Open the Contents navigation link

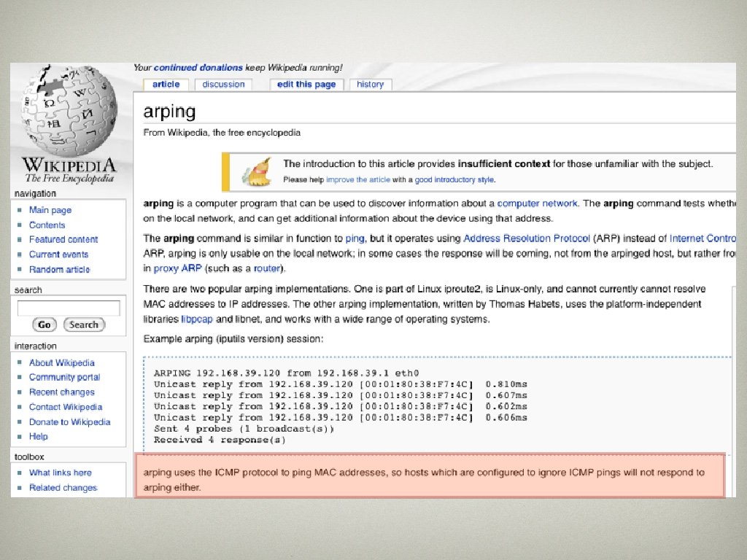click(x=47, y=225)
